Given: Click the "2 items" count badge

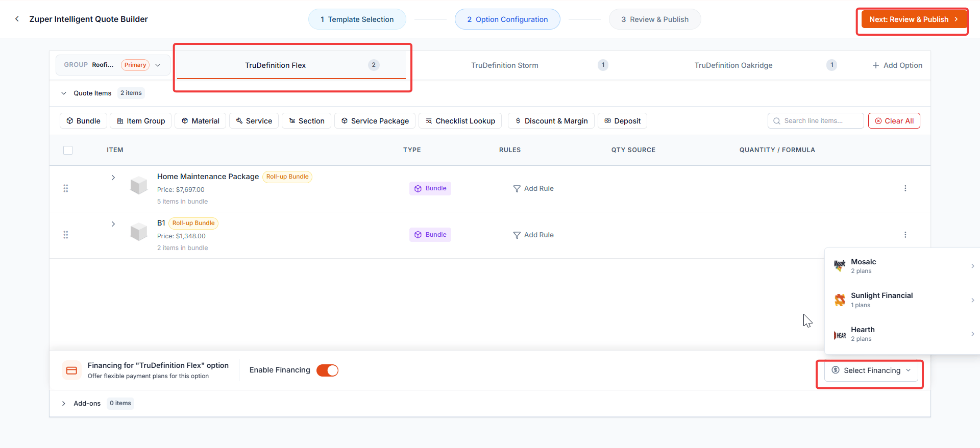Looking at the screenshot, I should (x=131, y=93).
